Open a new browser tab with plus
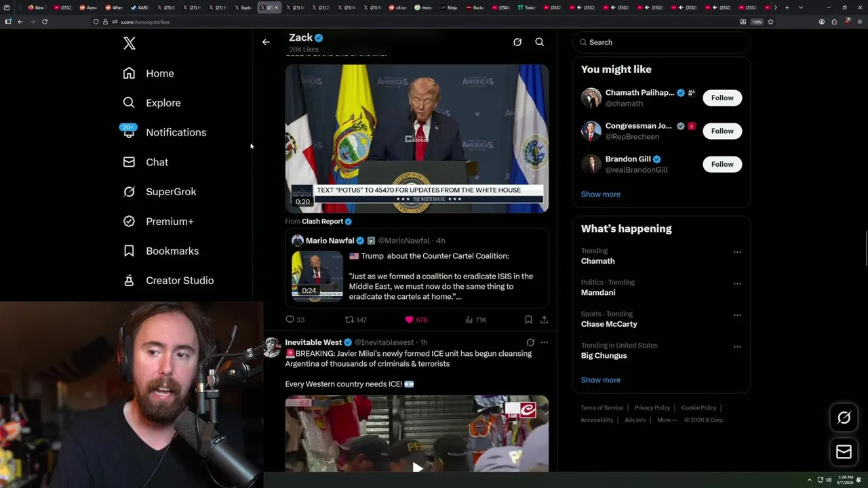This screenshot has width=868, height=488. click(787, 7)
